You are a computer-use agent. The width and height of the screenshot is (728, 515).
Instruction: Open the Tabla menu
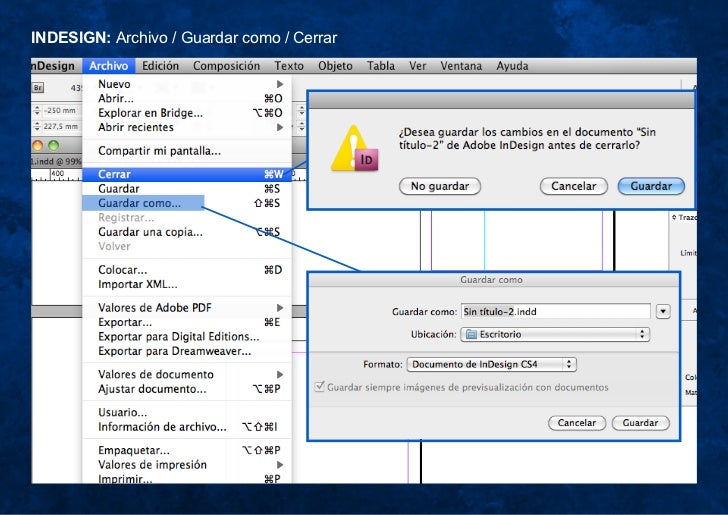click(x=381, y=65)
